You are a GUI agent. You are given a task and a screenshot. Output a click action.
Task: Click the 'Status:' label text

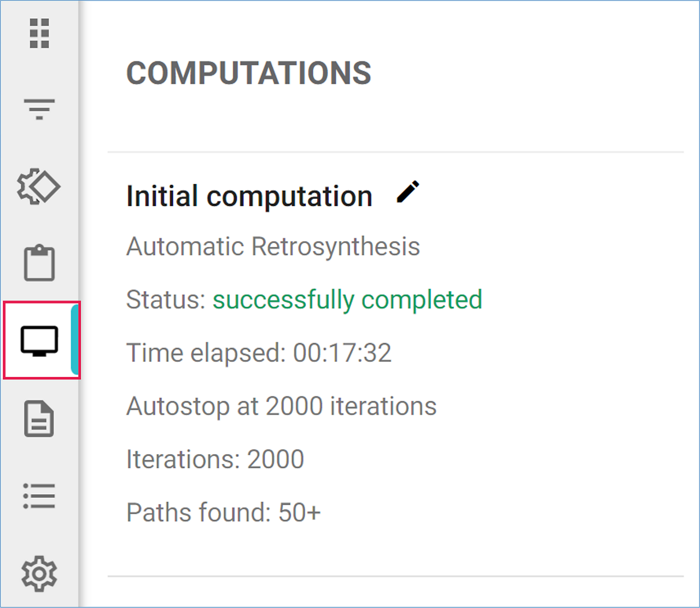[166, 299]
